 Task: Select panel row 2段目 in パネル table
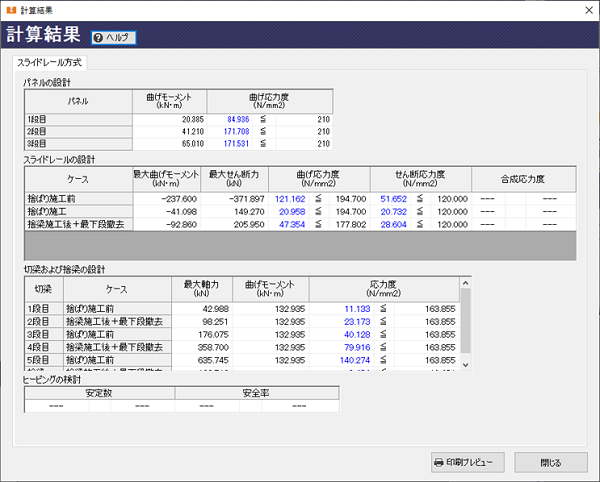pyautogui.click(x=78, y=132)
